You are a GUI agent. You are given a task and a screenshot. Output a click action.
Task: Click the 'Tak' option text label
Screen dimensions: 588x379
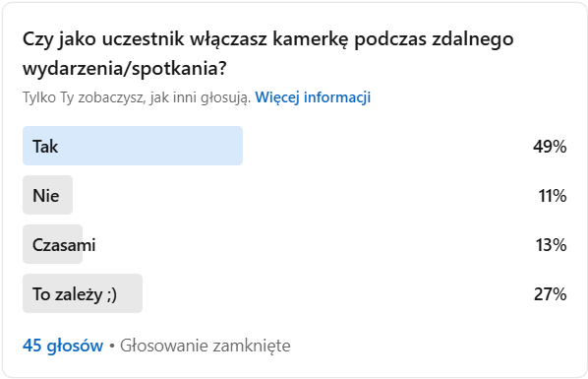(x=45, y=147)
